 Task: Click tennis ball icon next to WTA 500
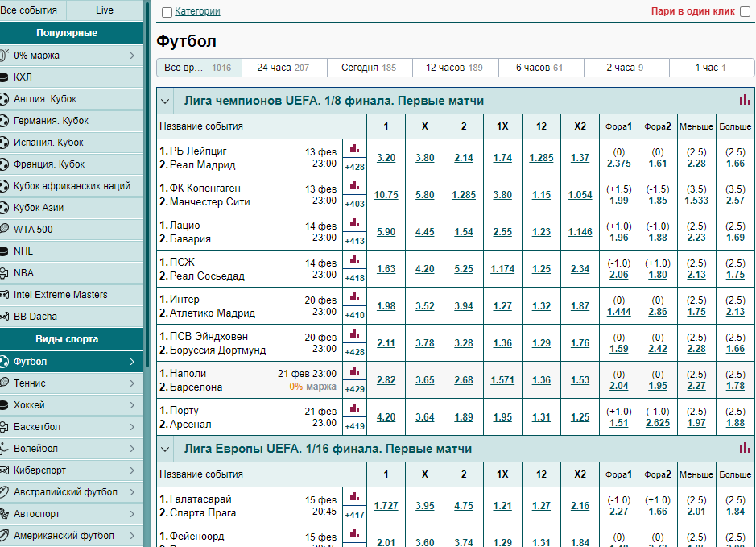point(4,229)
